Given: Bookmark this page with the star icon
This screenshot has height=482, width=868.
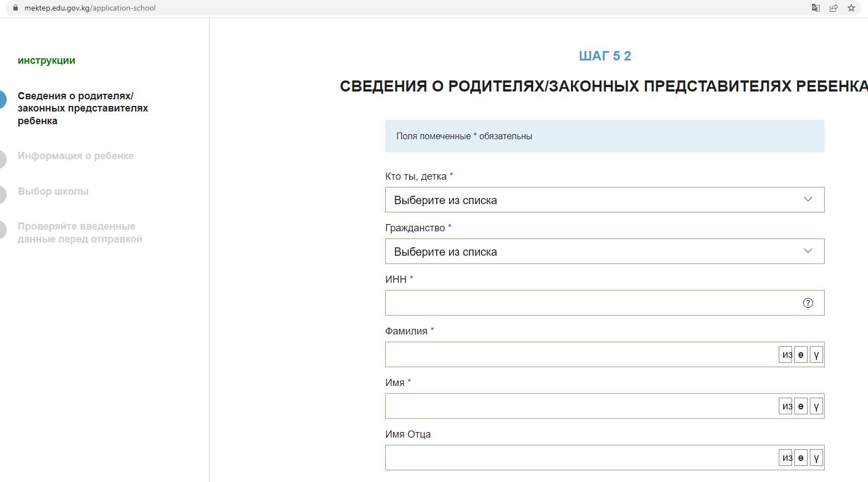Looking at the screenshot, I should (851, 8).
